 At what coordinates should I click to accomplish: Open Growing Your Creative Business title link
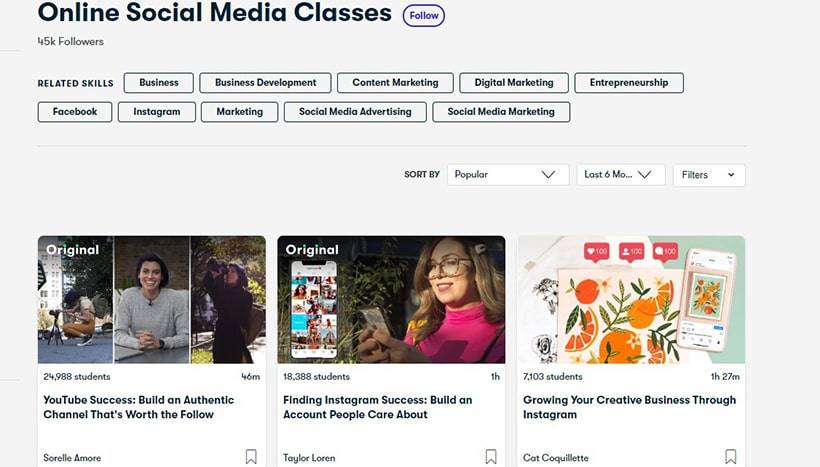[x=629, y=407]
